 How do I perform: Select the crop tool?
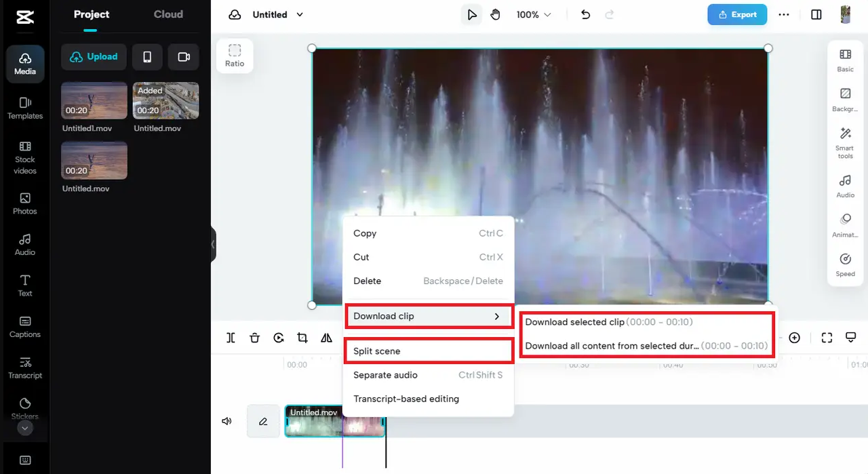(x=302, y=338)
